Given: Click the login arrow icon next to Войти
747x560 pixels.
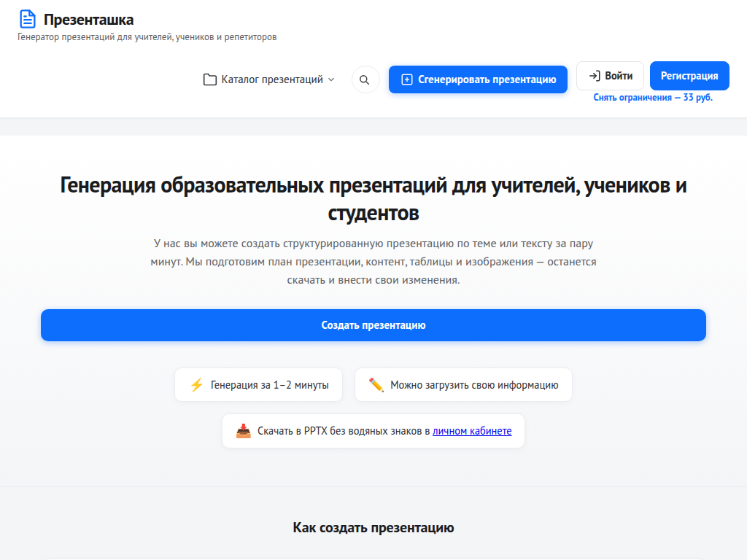Looking at the screenshot, I should click(594, 75).
